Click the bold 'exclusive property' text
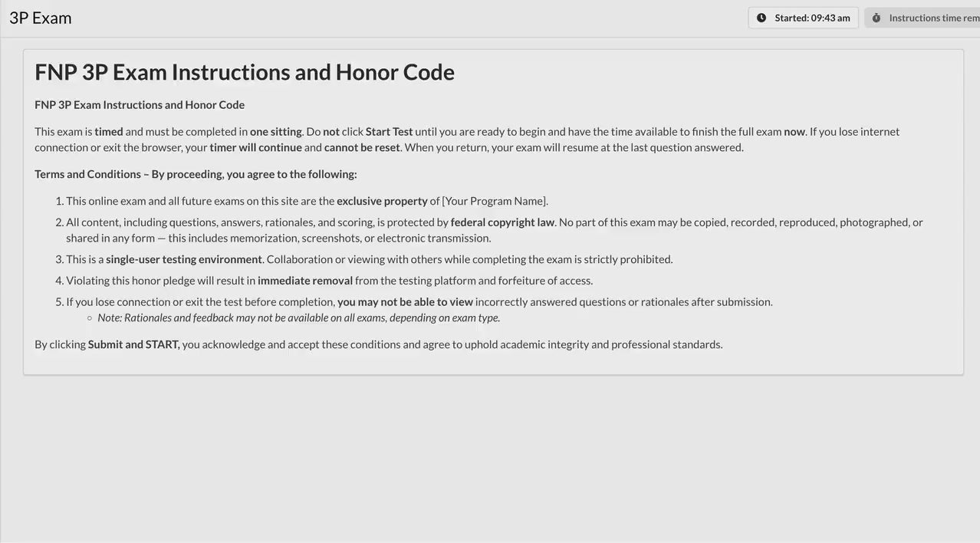This screenshot has width=980, height=543. coord(382,201)
